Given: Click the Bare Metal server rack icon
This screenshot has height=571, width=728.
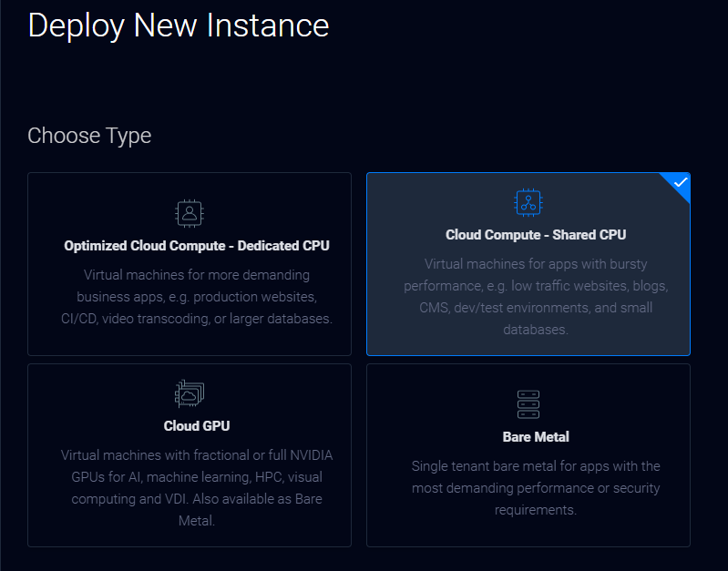Looking at the screenshot, I should [528, 404].
